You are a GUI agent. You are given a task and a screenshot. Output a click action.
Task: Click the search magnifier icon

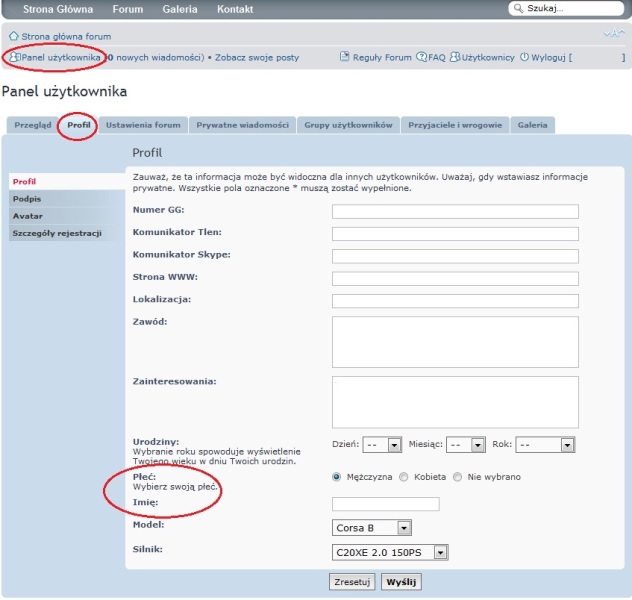(518, 9)
